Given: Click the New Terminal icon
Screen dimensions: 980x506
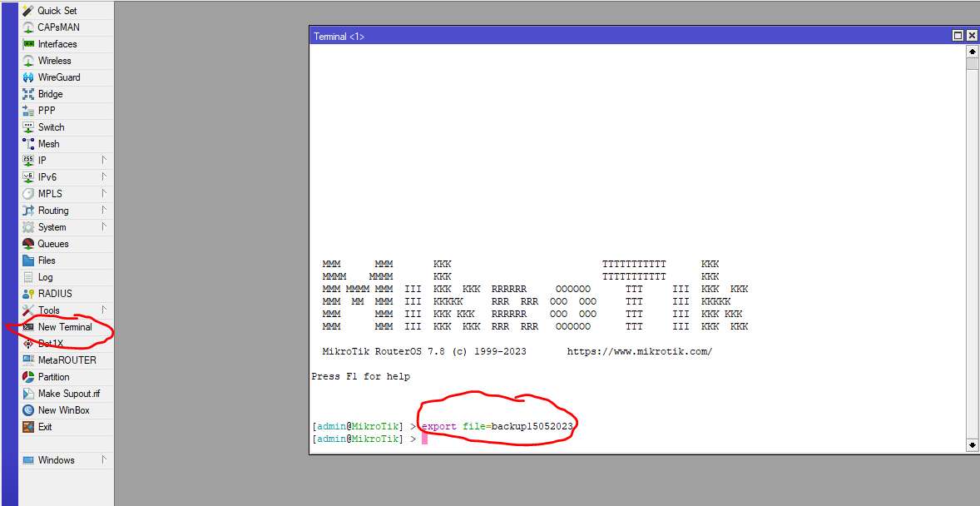Looking at the screenshot, I should [x=28, y=327].
